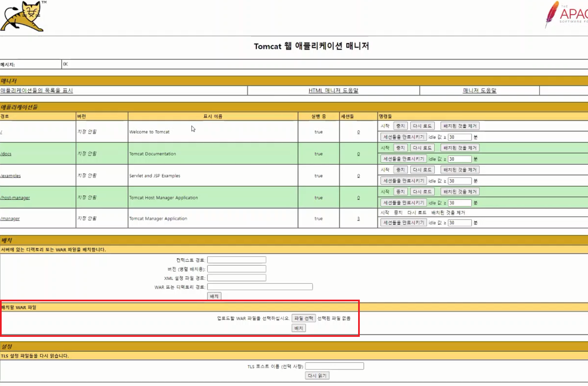588x386 pixels.
Task: Undeploy the /host-manager application
Action: click(x=460, y=192)
